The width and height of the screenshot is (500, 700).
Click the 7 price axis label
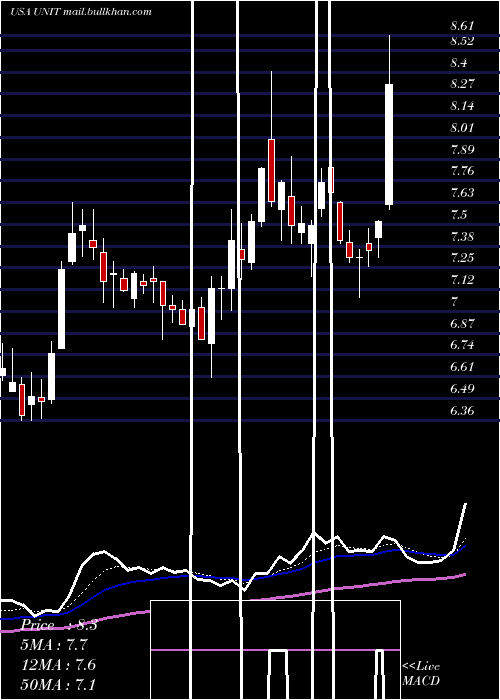pyautogui.click(x=454, y=301)
